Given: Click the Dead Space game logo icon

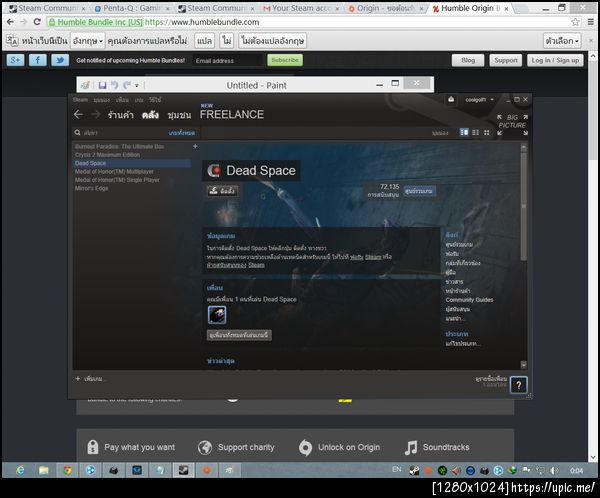Looking at the screenshot, I should pos(214,170).
